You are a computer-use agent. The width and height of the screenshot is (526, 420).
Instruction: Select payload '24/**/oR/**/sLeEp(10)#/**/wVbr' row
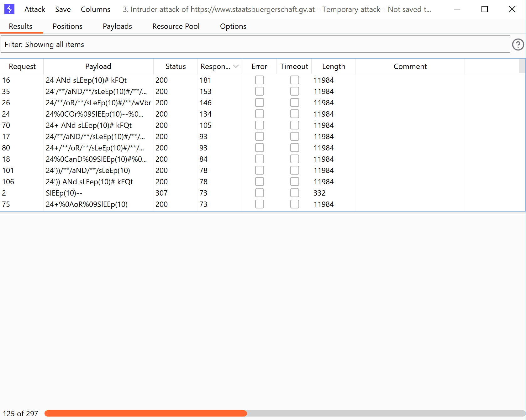pyautogui.click(x=260, y=103)
